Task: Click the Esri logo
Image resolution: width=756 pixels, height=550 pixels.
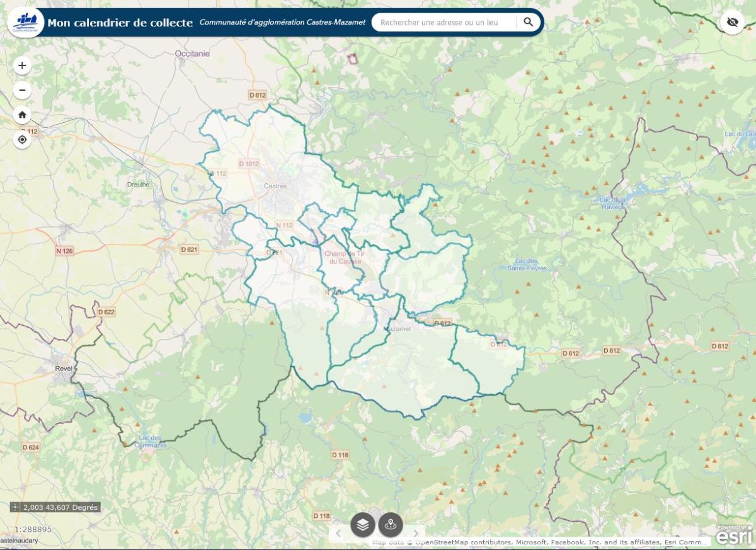Action: tap(734, 536)
